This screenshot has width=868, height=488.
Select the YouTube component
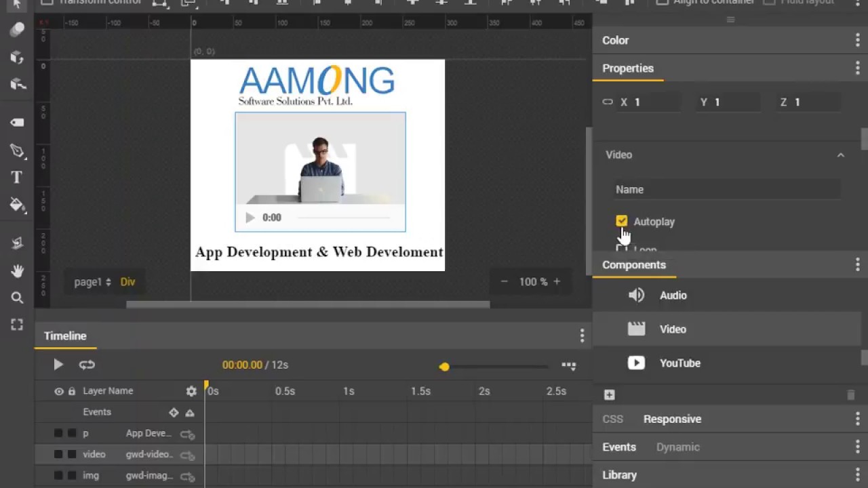pyautogui.click(x=726, y=363)
